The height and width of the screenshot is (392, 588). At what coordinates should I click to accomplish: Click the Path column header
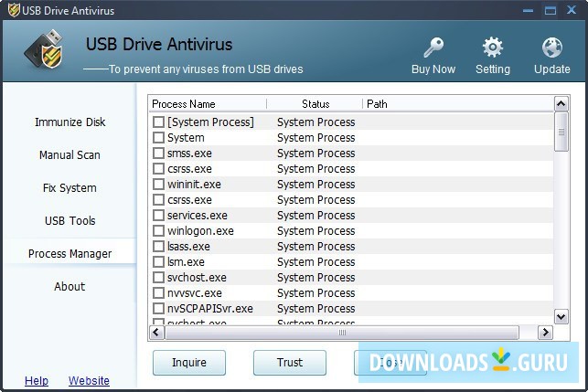tap(458, 104)
